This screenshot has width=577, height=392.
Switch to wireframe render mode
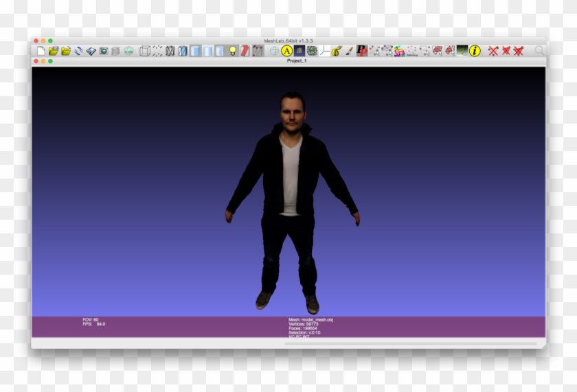click(170, 51)
